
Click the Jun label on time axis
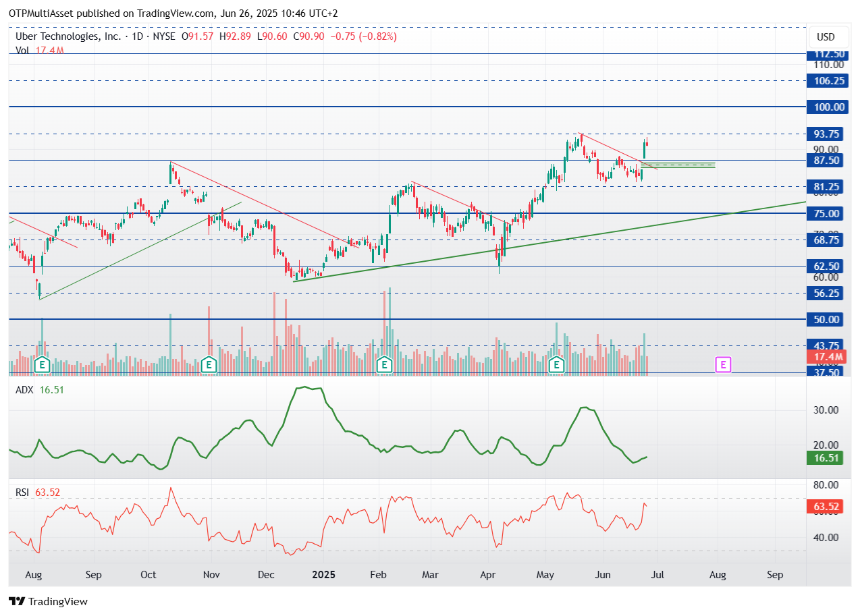tap(603, 575)
